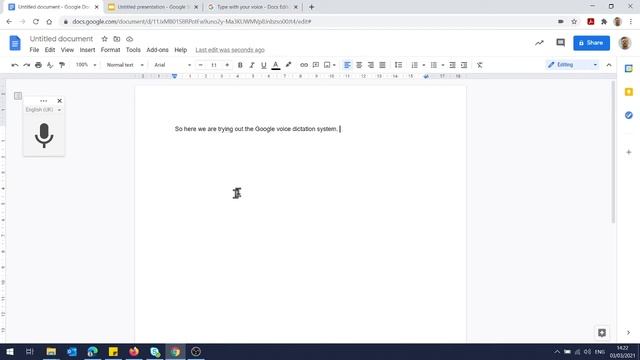Viewport: 640px width, 360px height.
Task: Increase font size with plus button
Action: pos(227,65)
